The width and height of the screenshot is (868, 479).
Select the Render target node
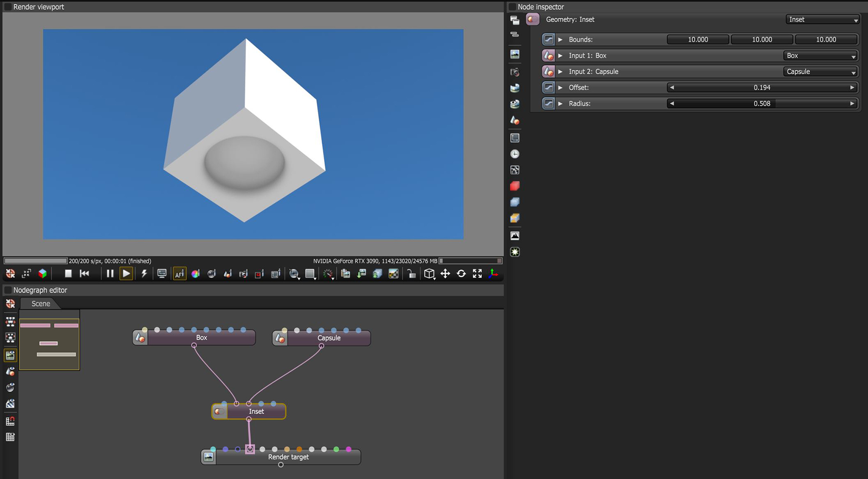[281, 457]
